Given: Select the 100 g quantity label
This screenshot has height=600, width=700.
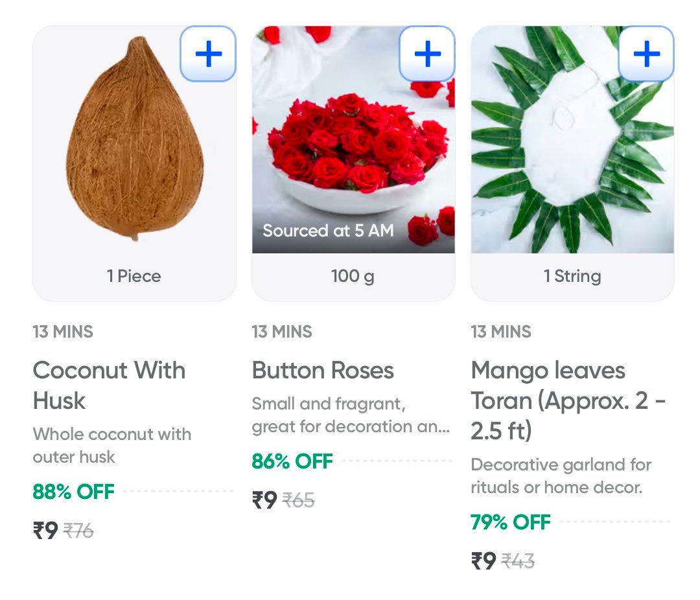Looking at the screenshot, I should 353,277.
